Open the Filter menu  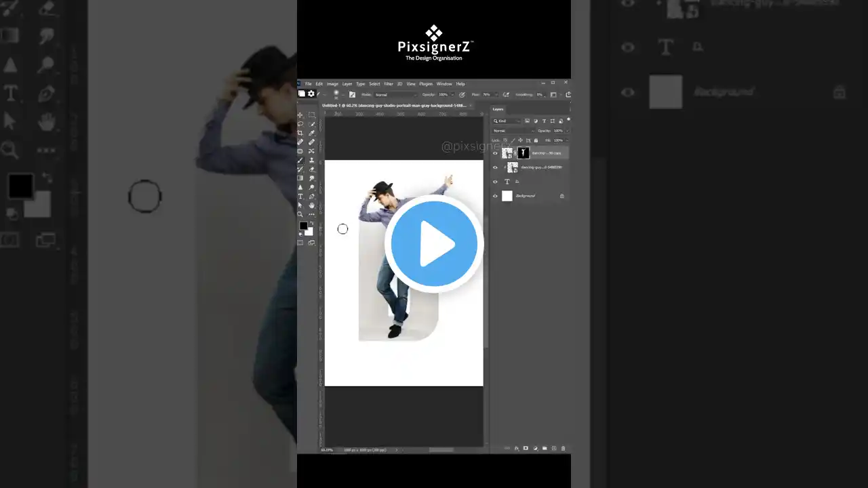(x=389, y=83)
